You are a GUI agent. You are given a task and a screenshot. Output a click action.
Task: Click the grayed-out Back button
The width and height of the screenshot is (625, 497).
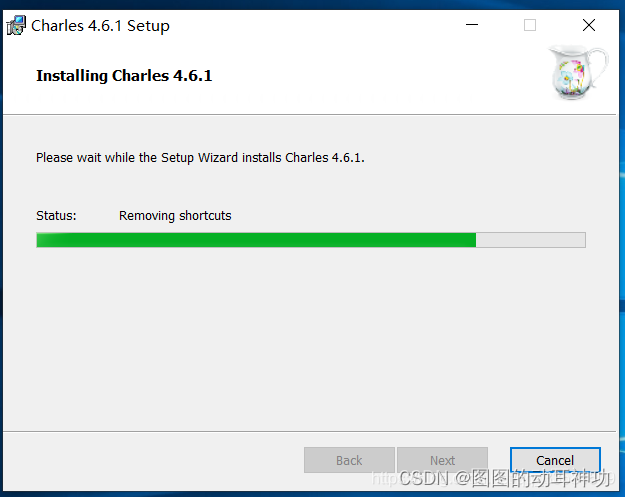[x=349, y=460]
